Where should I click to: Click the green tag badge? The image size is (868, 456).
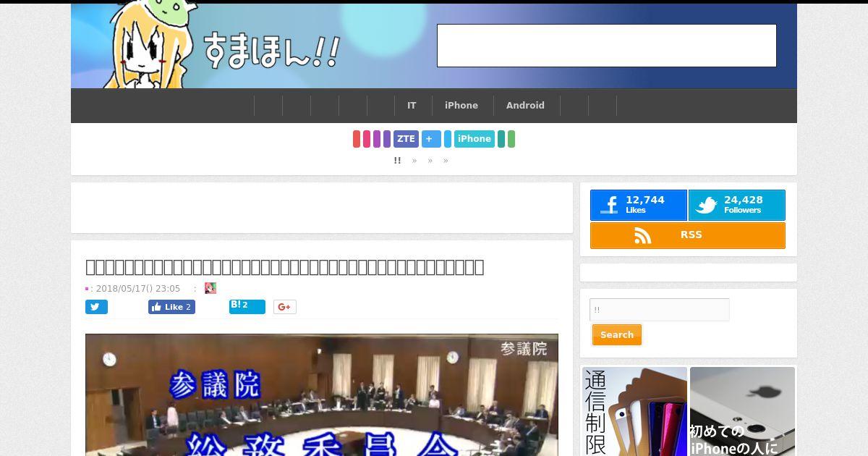pos(511,139)
